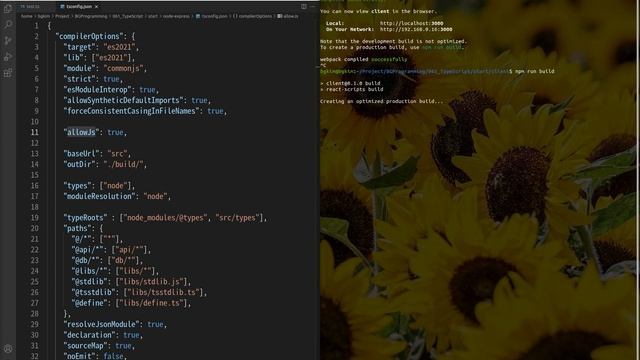Viewport: 640px width, 360px height.
Task: Click 'Creating an optimized production build...' terminal text
Action: click(381, 101)
